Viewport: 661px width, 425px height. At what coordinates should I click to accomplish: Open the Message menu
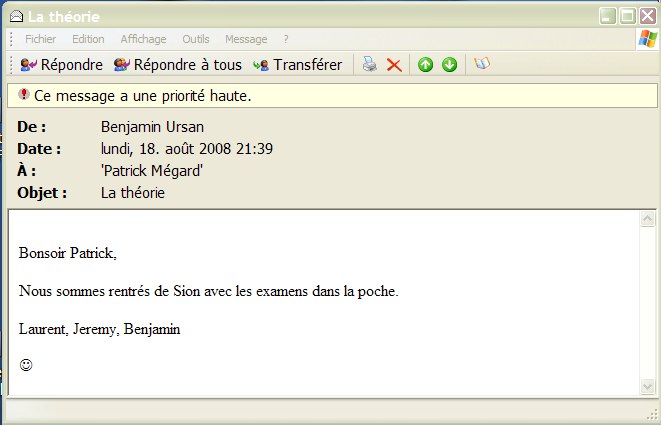tap(246, 39)
